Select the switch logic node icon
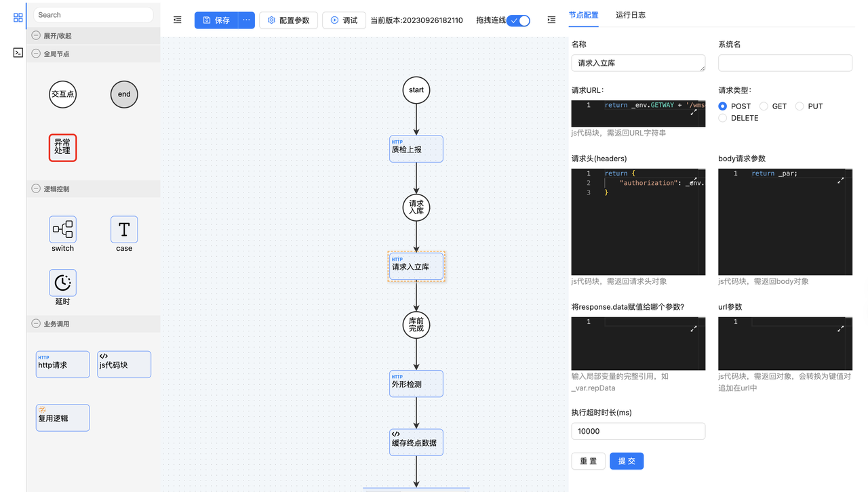 pos(62,230)
